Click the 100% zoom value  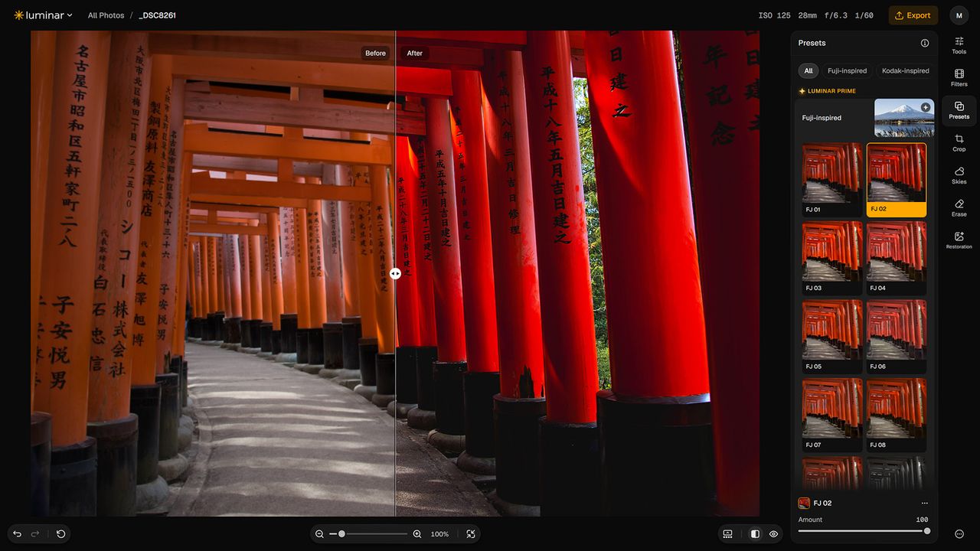[439, 534]
